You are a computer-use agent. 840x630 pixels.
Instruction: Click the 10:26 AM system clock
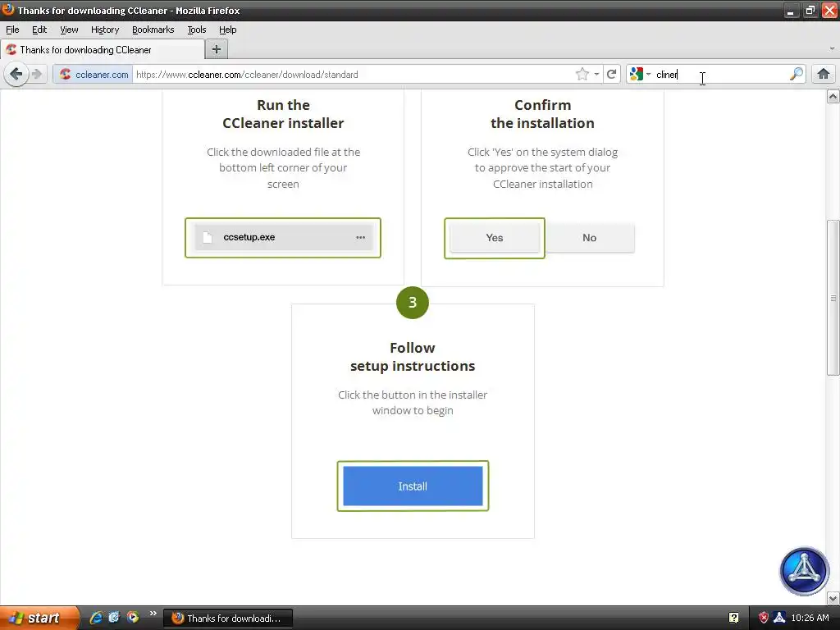(810, 618)
